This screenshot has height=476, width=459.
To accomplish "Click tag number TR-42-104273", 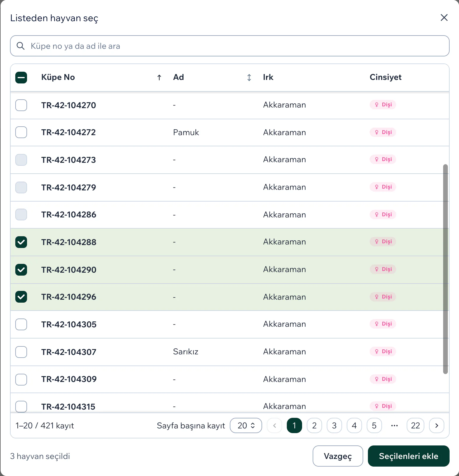I will click(68, 160).
